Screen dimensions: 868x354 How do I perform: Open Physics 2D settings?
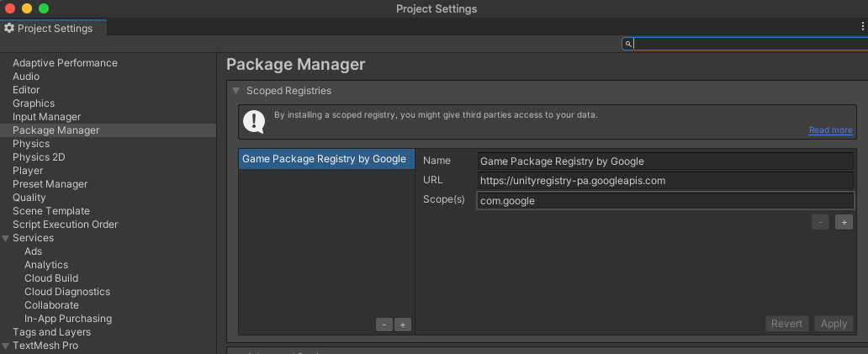pyautogui.click(x=39, y=157)
